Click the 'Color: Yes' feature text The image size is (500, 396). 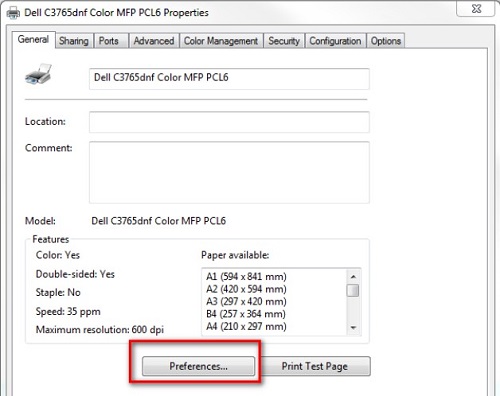point(58,255)
